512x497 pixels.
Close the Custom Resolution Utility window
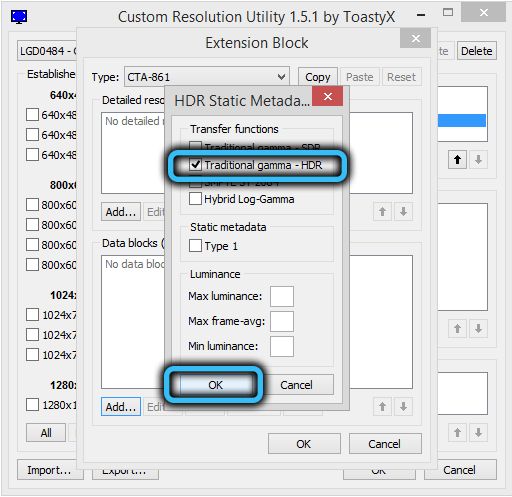(483, 13)
